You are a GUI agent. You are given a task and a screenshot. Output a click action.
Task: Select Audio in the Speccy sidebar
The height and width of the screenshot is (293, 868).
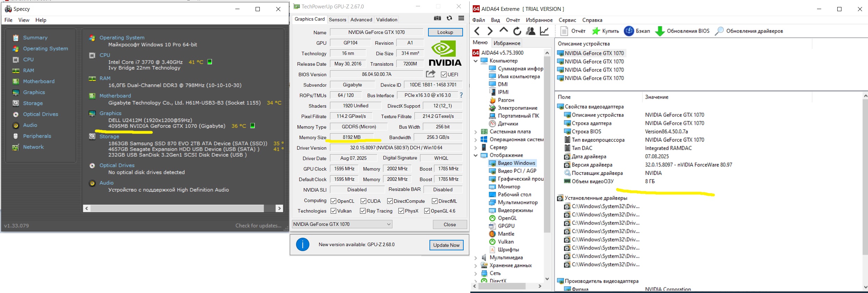click(30, 125)
